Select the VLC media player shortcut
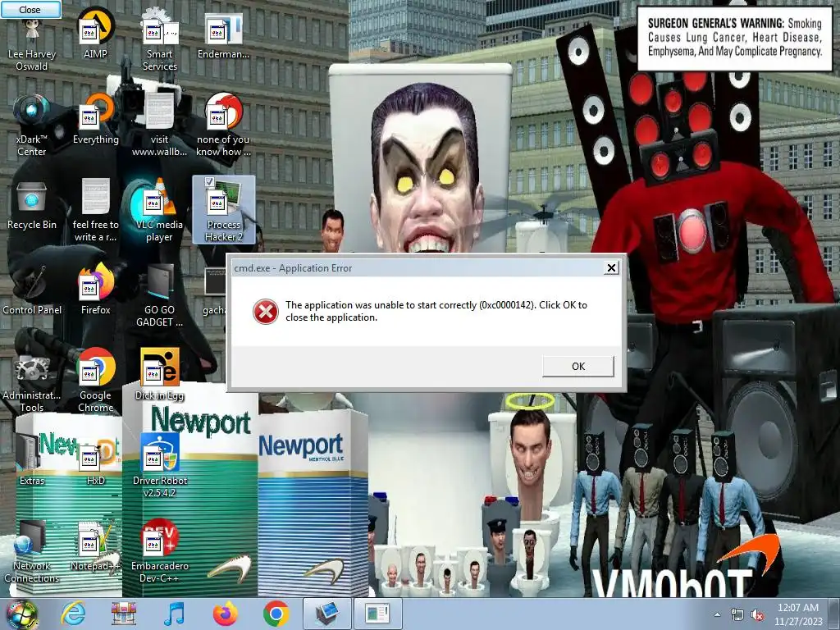The width and height of the screenshot is (840, 630). coord(160,210)
